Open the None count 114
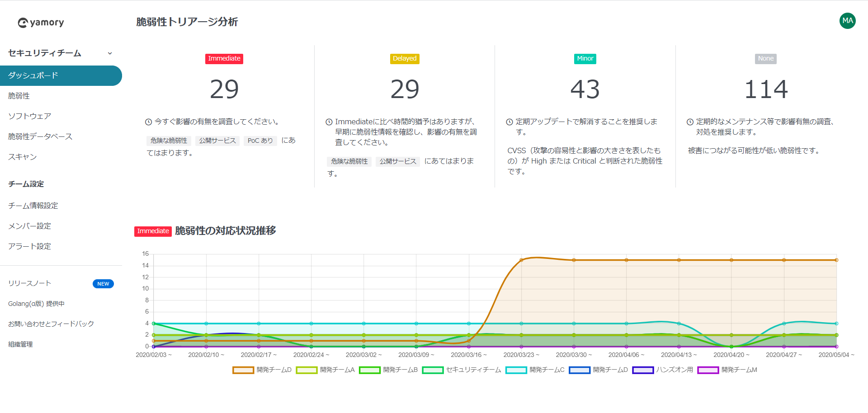Viewport: 868px width, 413px height. (x=766, y=89)
